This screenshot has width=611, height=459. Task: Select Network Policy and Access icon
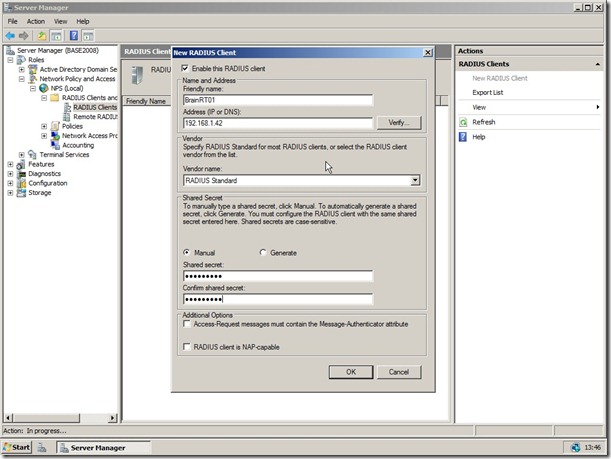click(33, 79)
